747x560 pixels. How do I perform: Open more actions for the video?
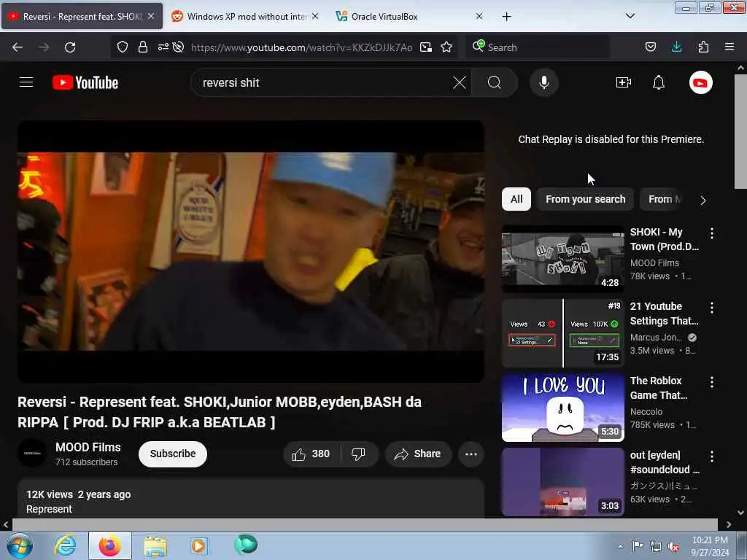[x=471, y=454]
